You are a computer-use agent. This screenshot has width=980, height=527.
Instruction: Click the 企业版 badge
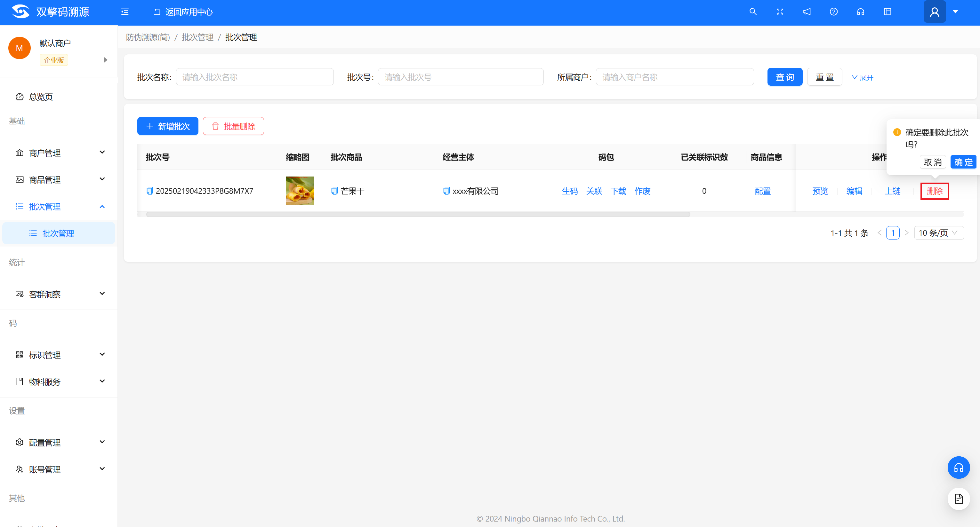click(54, 60)
